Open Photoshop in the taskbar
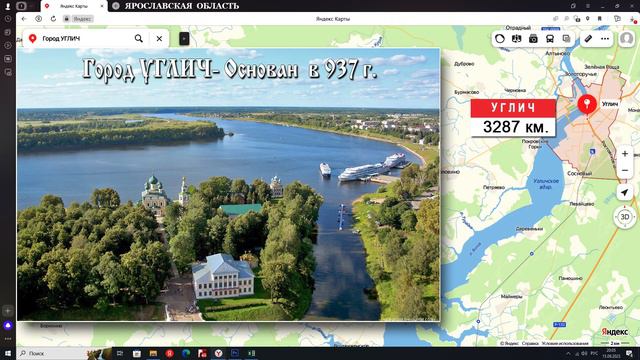Screen dimensions: 640x360 tap(235, 353)
